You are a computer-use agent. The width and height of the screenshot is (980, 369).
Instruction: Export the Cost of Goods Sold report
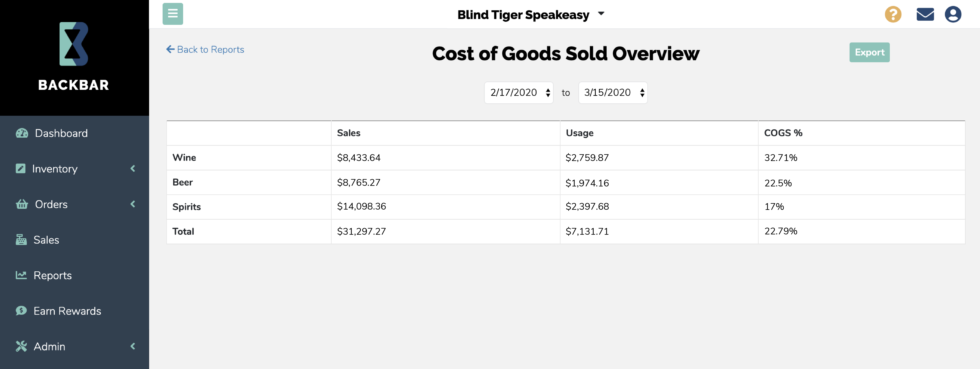click(x=869, y=52)
